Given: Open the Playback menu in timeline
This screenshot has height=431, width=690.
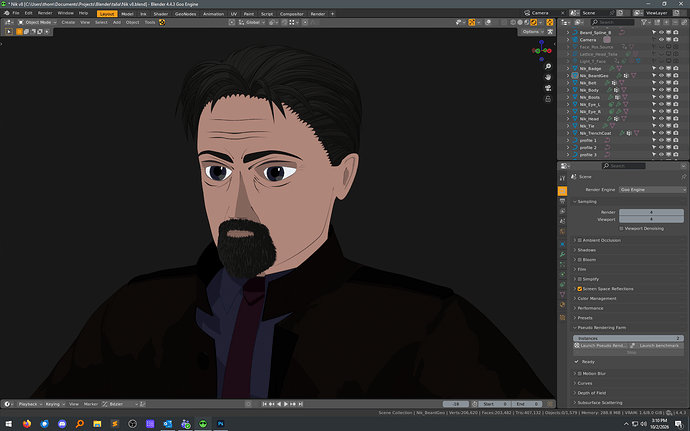Looking at the screenshot, I should [29, 404].
